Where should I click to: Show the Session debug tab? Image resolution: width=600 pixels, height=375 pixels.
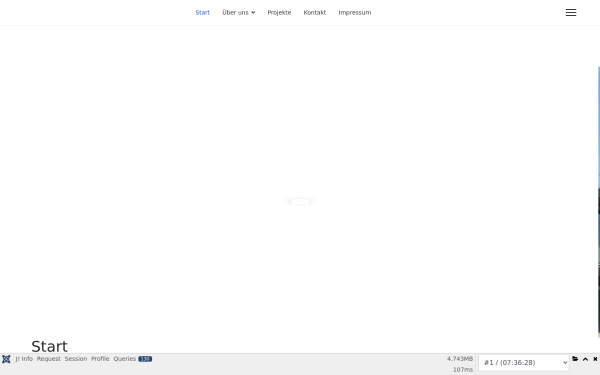click(x=76, y=359)
